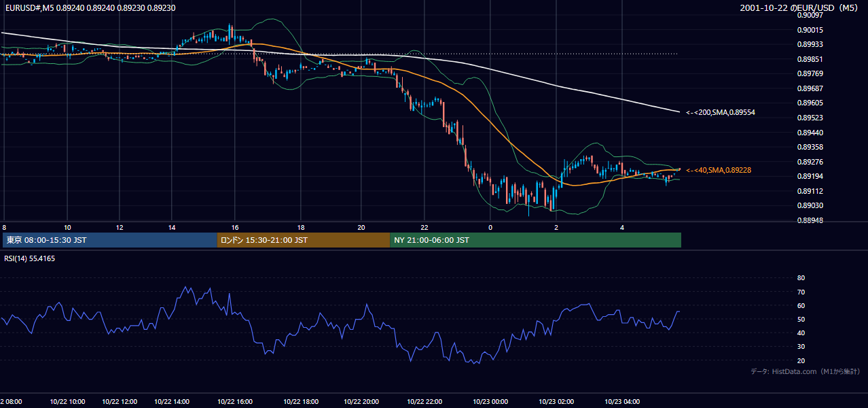Click the 10/22 20:00 timestamp at bottom
Image resolution: width=868 pixels, height=408 pixels.
pos(361,402)
